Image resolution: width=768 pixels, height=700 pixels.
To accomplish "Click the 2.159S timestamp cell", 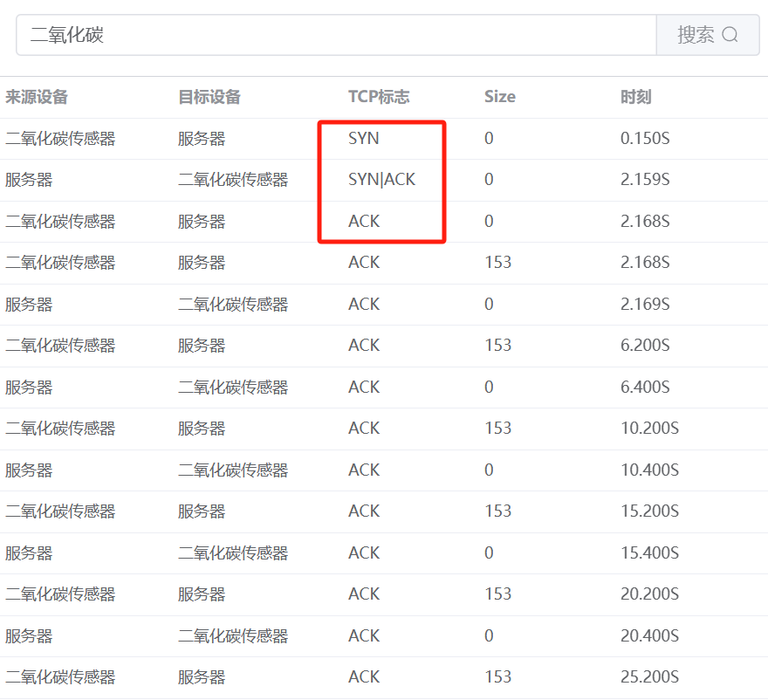I will click(x=645, y=180).
